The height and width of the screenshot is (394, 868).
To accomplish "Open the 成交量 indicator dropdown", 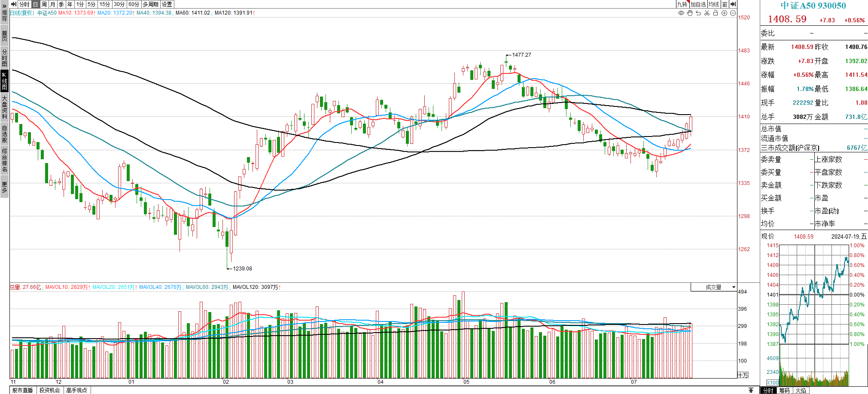I will click(x=714, y=287).
